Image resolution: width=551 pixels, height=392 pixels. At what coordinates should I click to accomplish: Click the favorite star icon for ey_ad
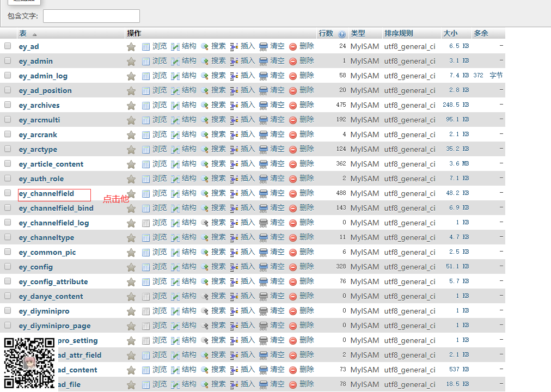tap(131, 47)
